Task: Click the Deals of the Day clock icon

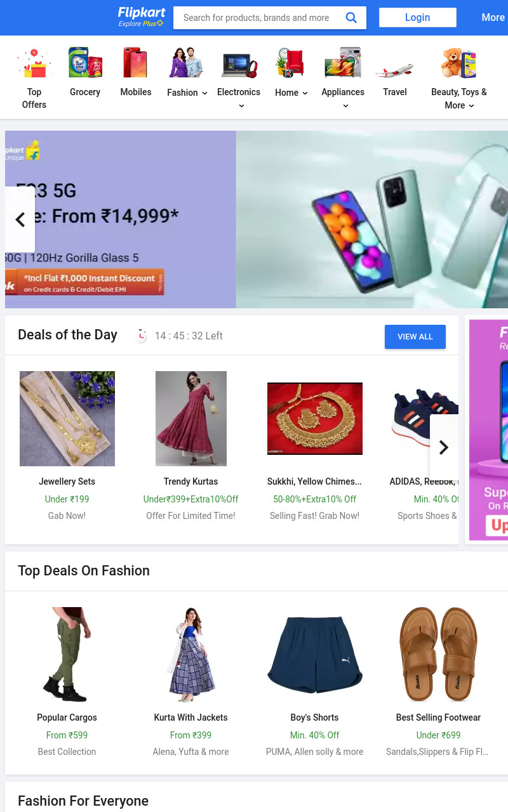Action: pyautogui.click(x=141, y=336)
